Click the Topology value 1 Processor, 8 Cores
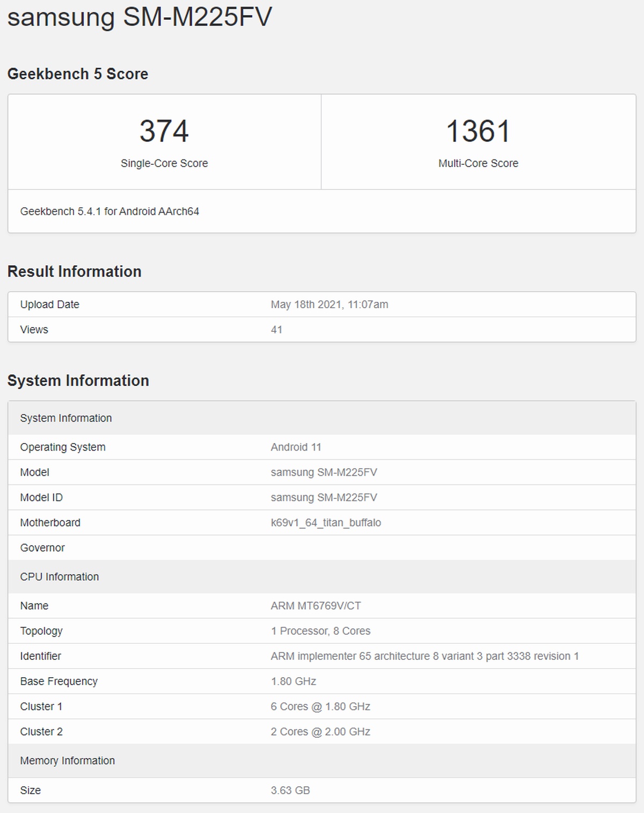 [320, 631]
